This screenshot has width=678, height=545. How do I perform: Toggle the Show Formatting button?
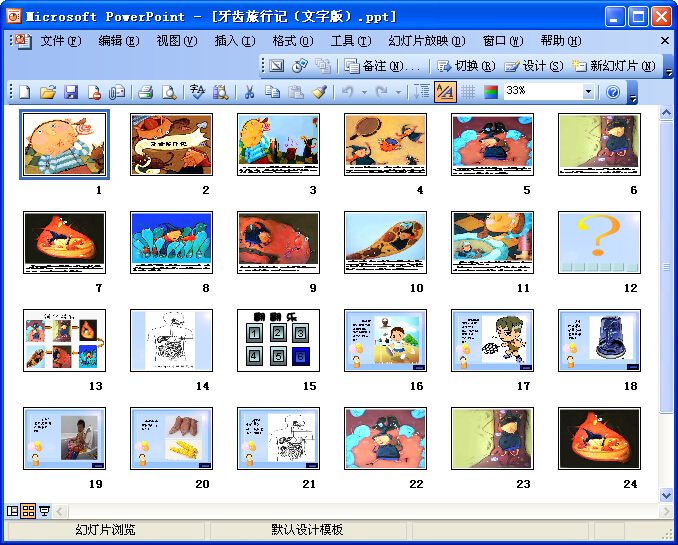[x=445, y=92]
